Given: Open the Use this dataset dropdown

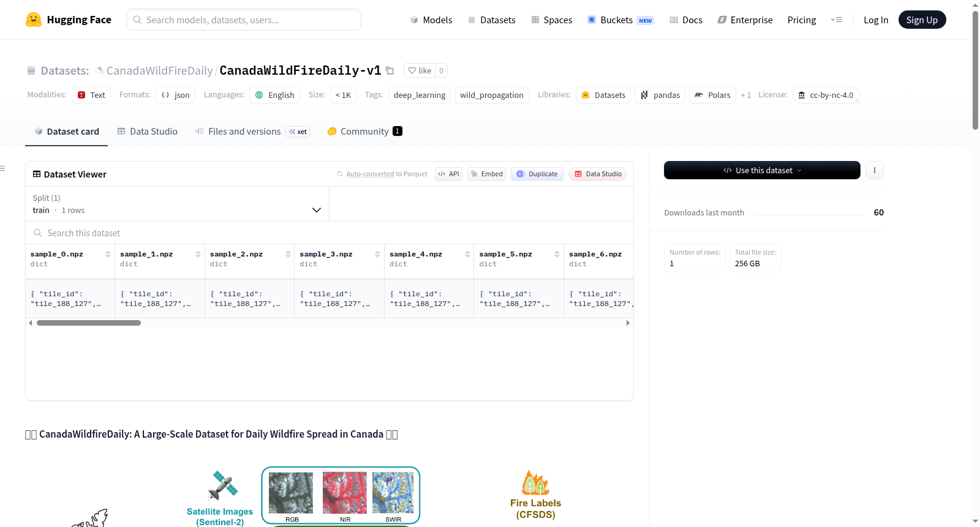Looking at the screenshot, I should 762,170.
